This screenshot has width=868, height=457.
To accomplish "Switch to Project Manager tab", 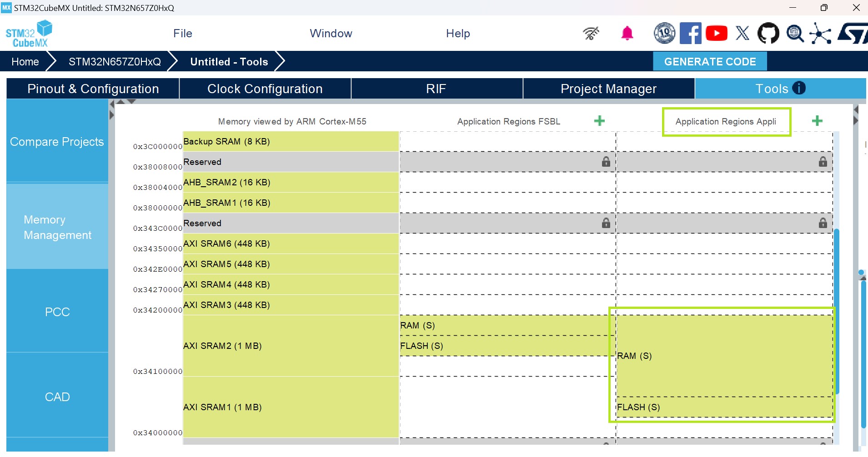I will tap(608, 89).
